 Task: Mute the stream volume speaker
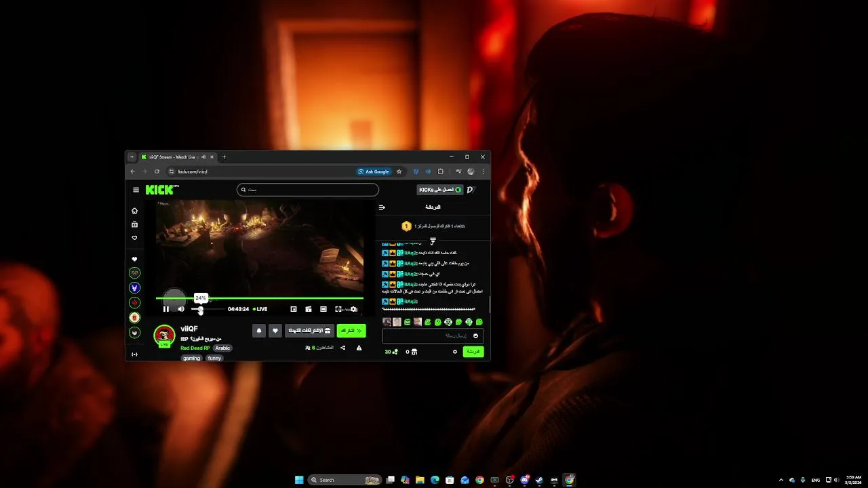(x=181, y=309)
